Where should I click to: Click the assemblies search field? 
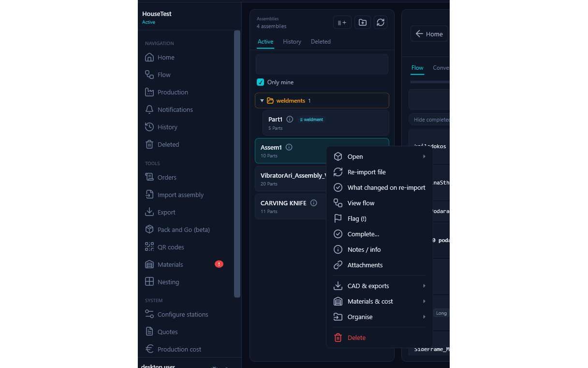[322, 64]
